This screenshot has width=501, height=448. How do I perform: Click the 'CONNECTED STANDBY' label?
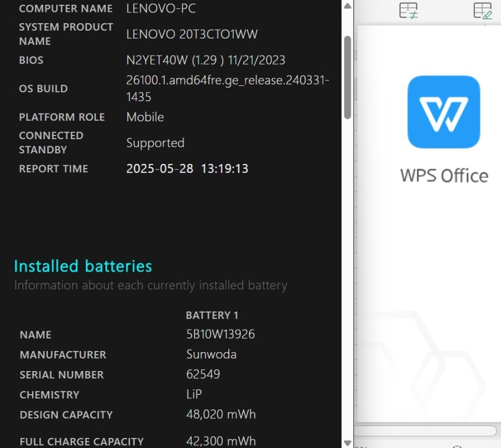coord(51,143)
